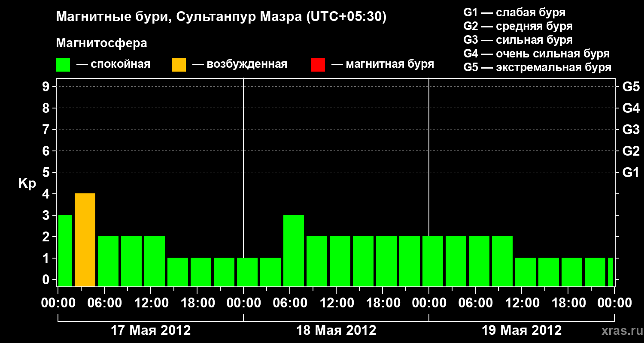This screenshot has height=343, width=644.
Task: Click the '— магнитная буря' legend label
Action: pyautogui.click(x=383, y=64)
